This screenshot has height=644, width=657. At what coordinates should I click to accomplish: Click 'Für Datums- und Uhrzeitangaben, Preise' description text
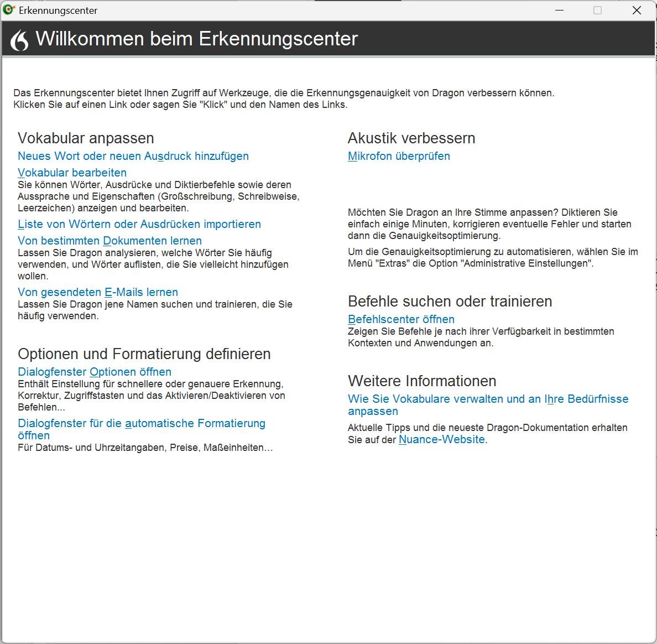click(145, 448)
